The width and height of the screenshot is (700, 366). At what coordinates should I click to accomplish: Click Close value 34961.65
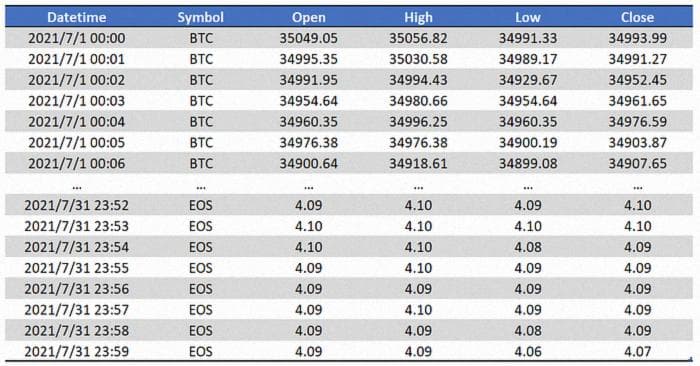point(638,101)
